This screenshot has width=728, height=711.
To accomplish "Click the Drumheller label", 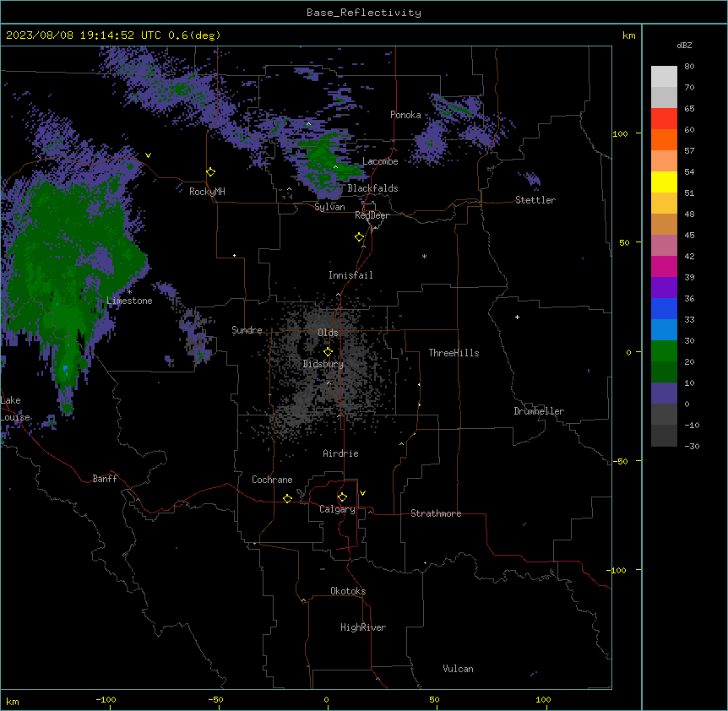I will click(539, 411).
